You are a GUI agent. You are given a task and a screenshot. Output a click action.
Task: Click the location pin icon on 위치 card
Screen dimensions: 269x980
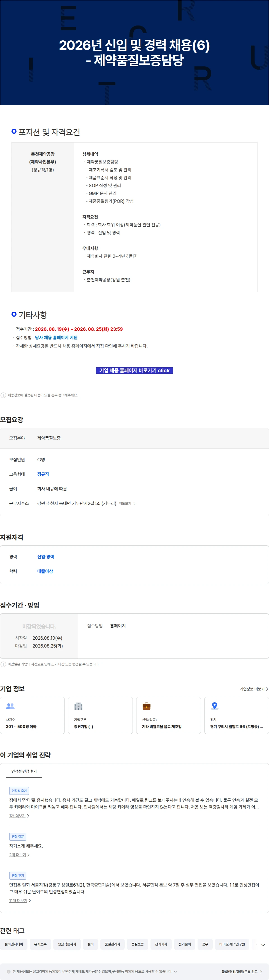coord(214,706)
